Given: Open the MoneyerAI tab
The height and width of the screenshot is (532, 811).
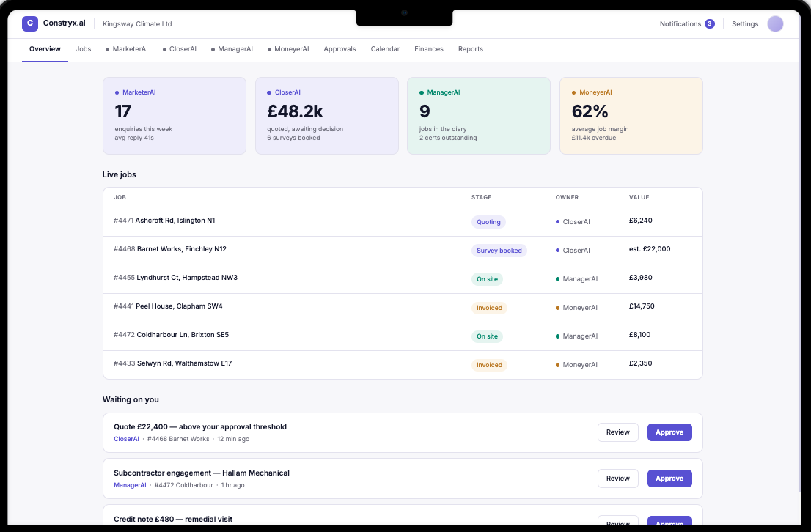Looking at the screenshot, I should pyautogui.click(x=288, y=49).
